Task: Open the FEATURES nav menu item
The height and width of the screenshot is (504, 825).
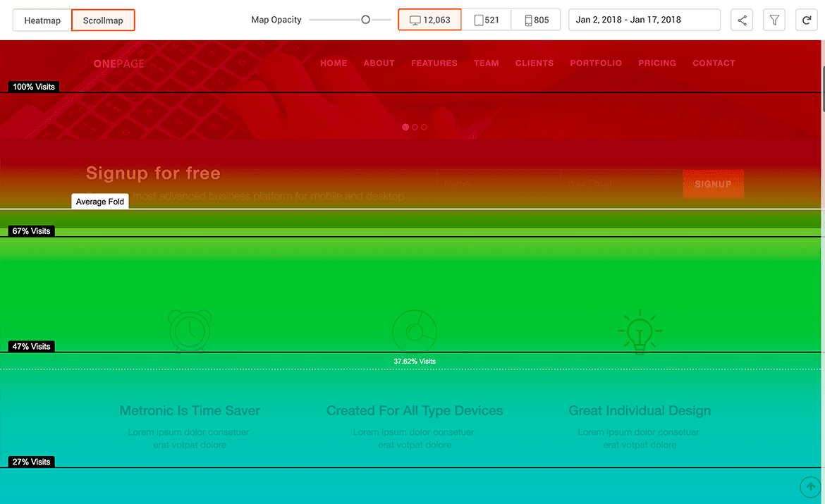Action: pos(434,63)
